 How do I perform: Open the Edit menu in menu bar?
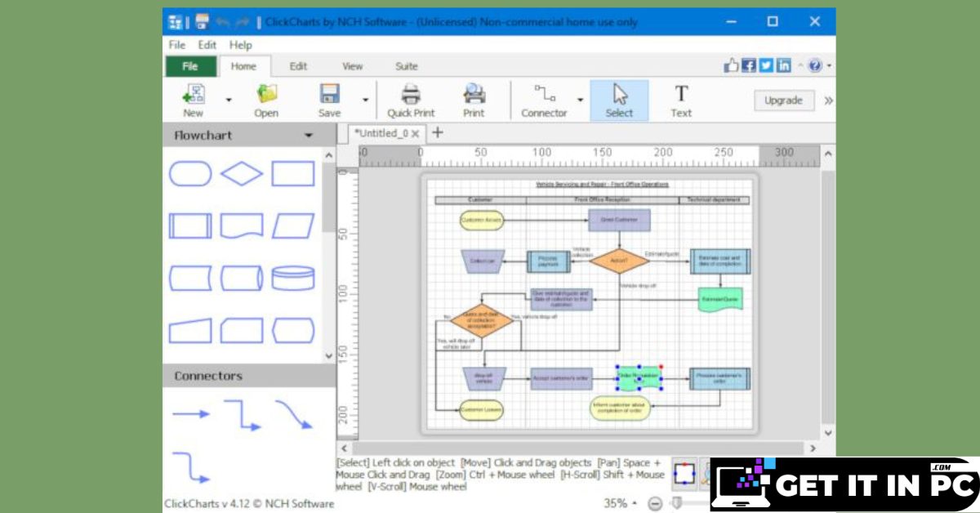point(207,45)
